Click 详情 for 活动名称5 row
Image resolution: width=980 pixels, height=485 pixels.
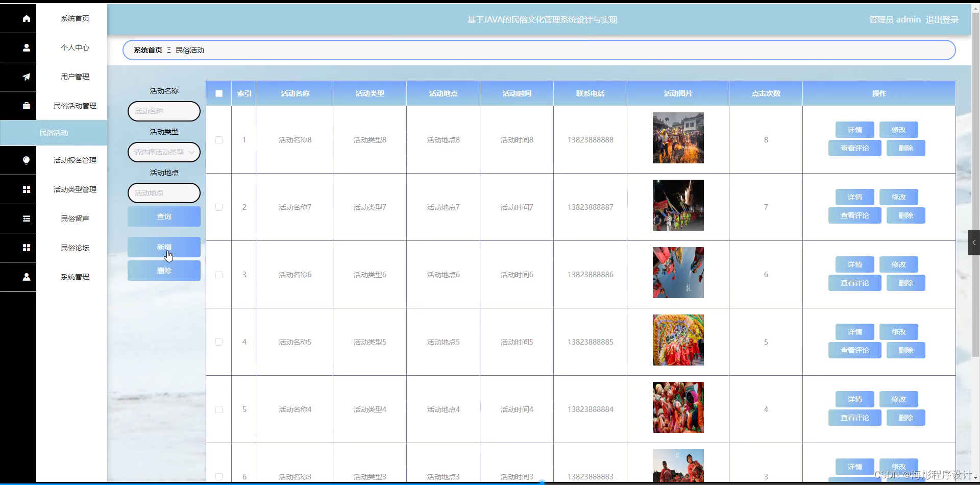click(x=855, y=332)
